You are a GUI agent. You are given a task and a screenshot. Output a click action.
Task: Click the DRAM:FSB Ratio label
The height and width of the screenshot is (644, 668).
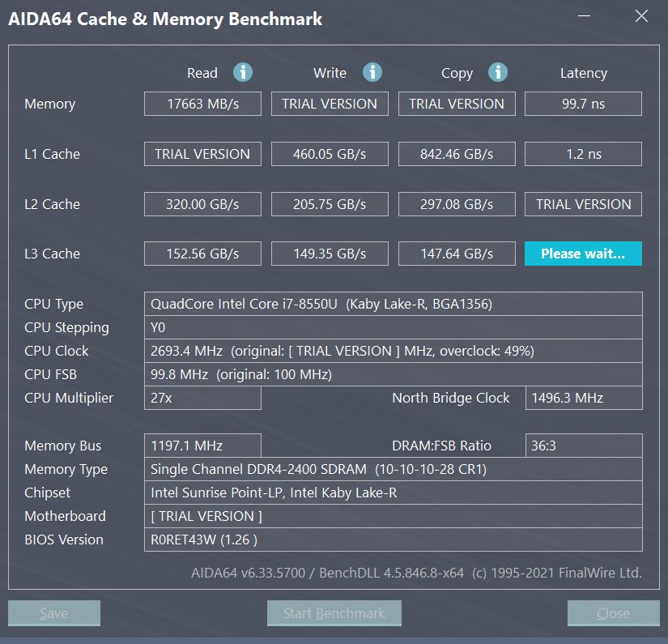click(441, 446)
